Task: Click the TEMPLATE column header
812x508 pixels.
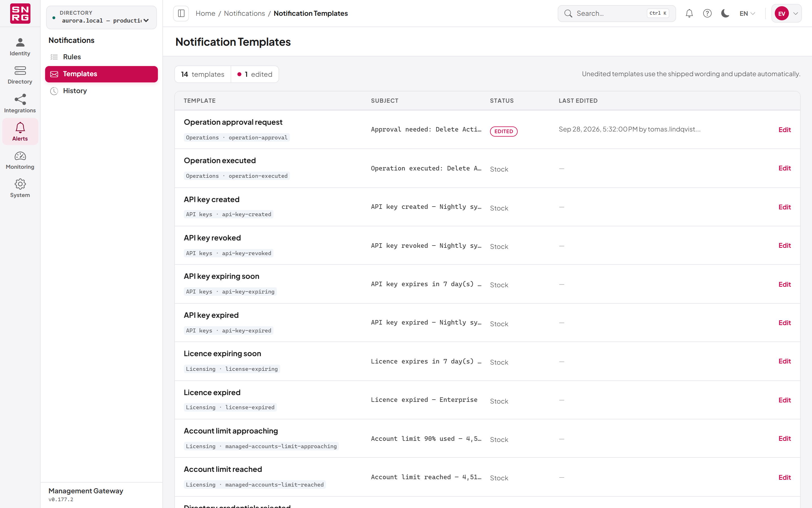Action: [x=200, y=100]
